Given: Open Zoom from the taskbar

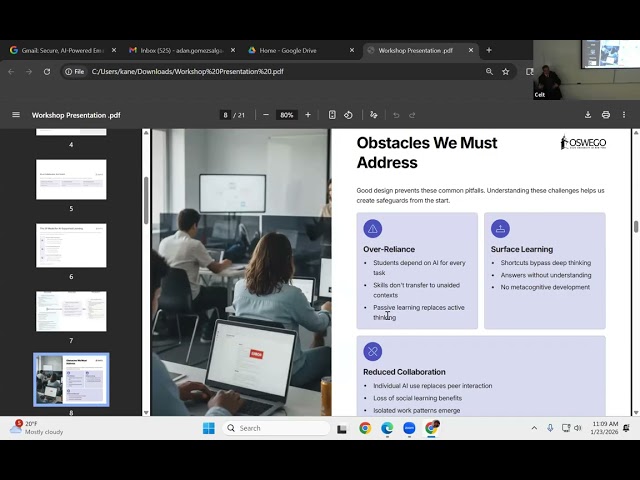Looking at the screenshot, I should 409,428.
